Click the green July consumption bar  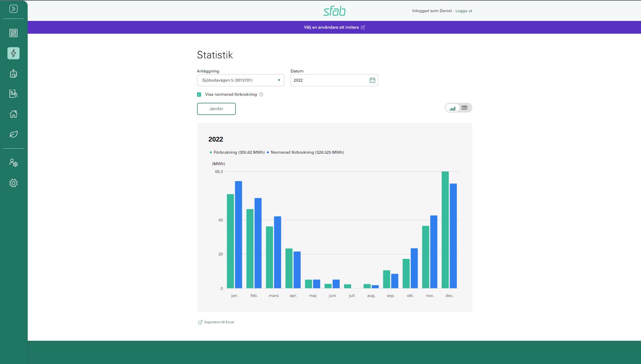tap(347, 286)
